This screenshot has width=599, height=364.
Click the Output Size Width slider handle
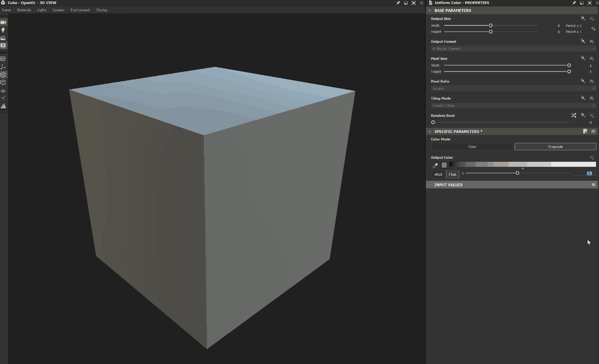pyautogui.click(x=491, y=25)
